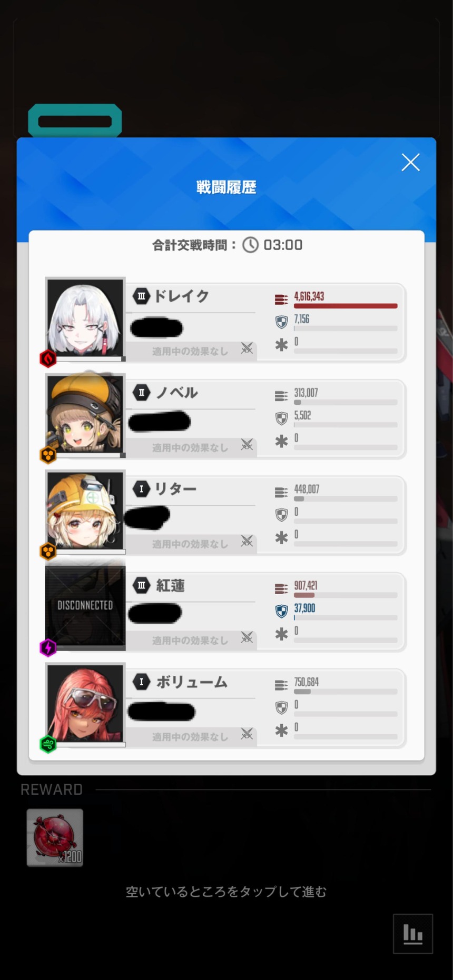Tap the crossed-swords icon in ドレイク's effect row
Viewport: 453px width, 980px height.
point(247,348)
